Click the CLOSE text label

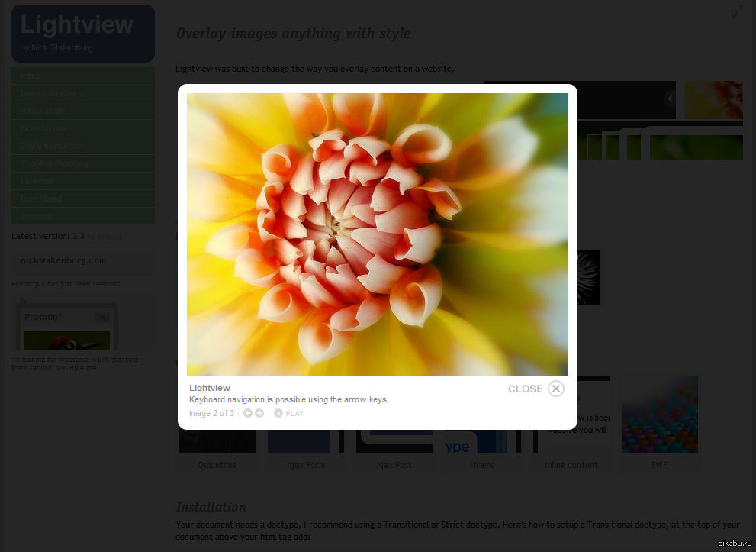tap(526, 389)
